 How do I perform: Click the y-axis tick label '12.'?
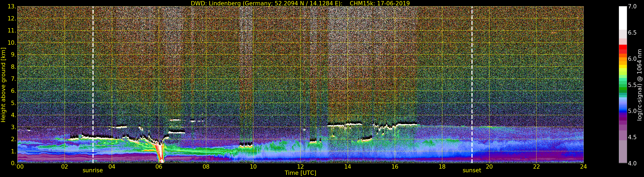pos(12,18)
